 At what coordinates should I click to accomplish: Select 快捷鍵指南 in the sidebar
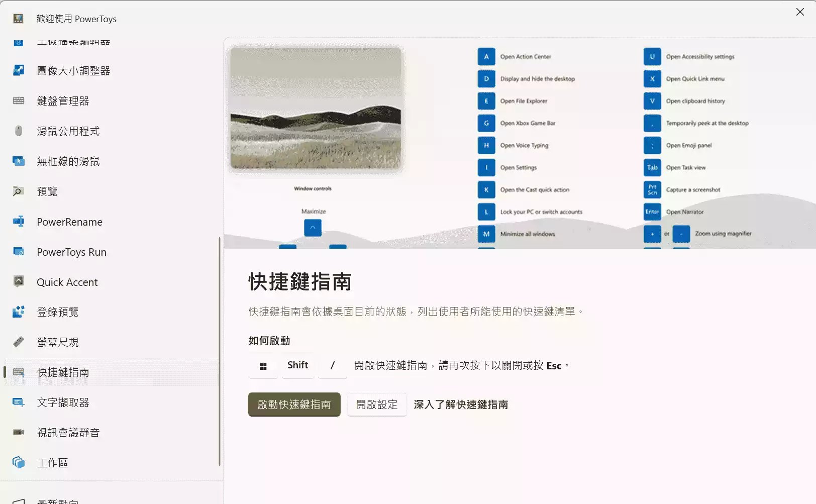pos(111,372)
